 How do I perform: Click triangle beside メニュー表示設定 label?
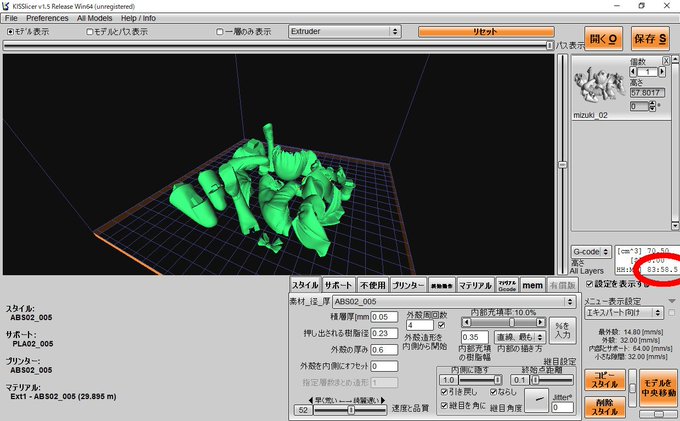[x=672, y=301]
